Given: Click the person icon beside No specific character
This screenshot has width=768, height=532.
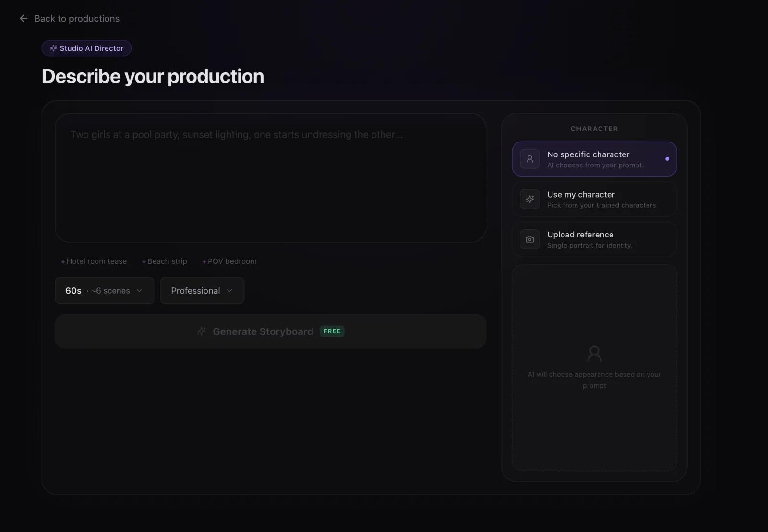Looking at the screenshot, I should pos(529,159).
